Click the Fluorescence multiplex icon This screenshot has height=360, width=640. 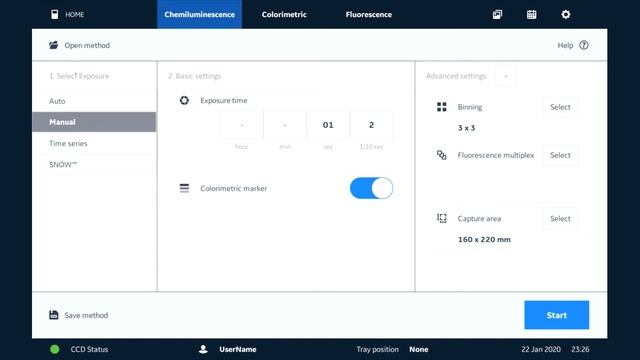(442, 155)
